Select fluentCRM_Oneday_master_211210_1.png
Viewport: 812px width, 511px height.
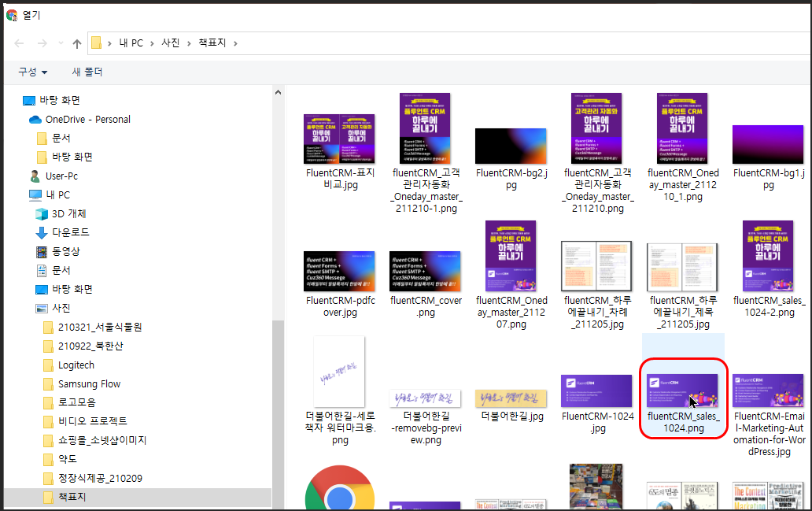click(x=682, y=148)
